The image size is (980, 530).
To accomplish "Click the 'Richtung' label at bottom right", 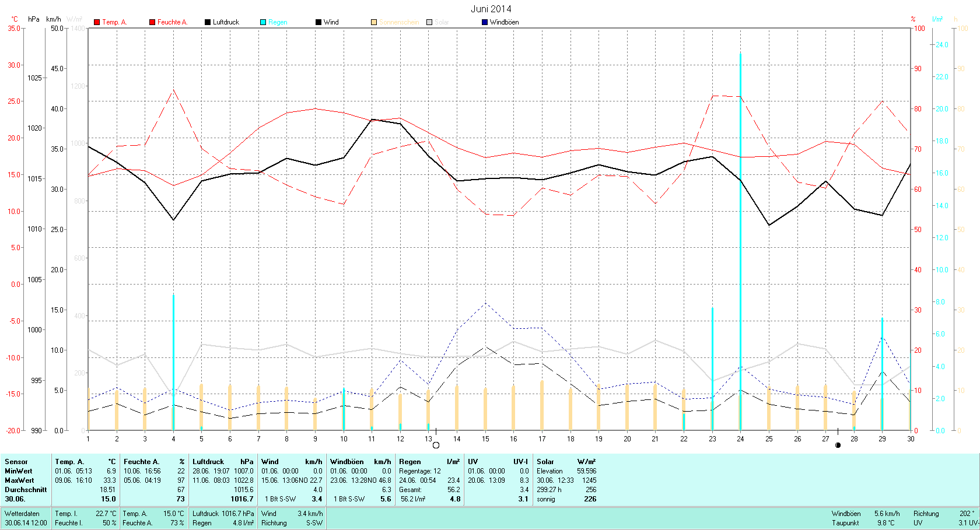I will (x=926, y=514).
